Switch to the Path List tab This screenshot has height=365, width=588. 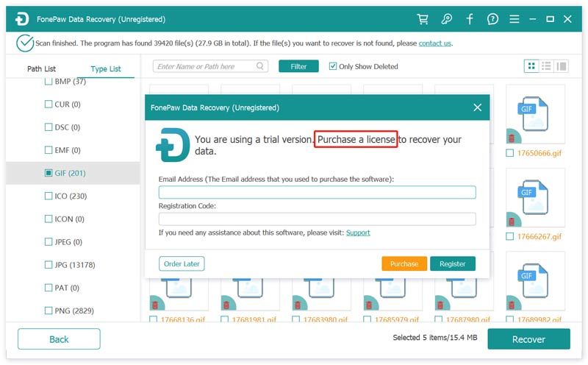(41, 68)
